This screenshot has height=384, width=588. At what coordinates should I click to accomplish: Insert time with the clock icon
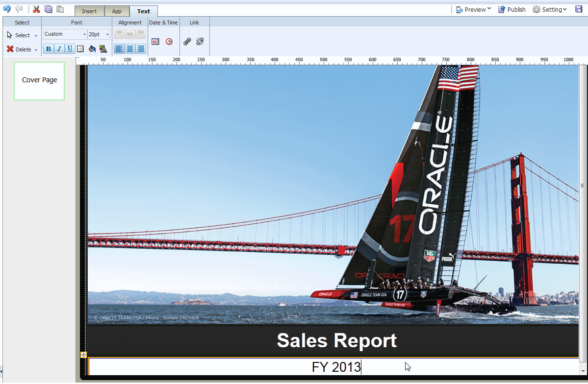(x=169, y=42)
